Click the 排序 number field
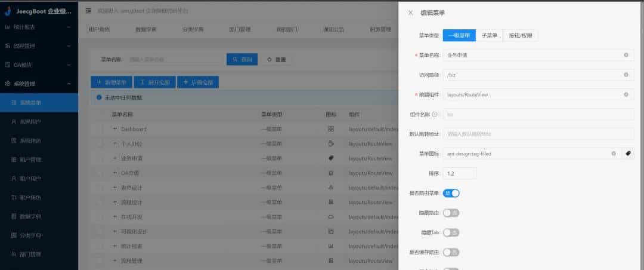This screenshot has width=644, height=270. pyautogui.click(x=460, y=173)
